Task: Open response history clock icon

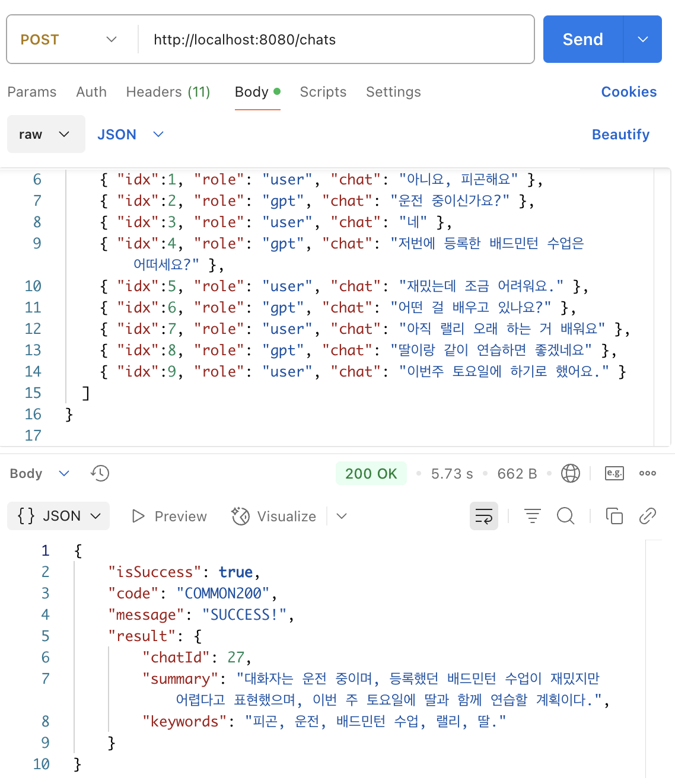Action: 100,473
